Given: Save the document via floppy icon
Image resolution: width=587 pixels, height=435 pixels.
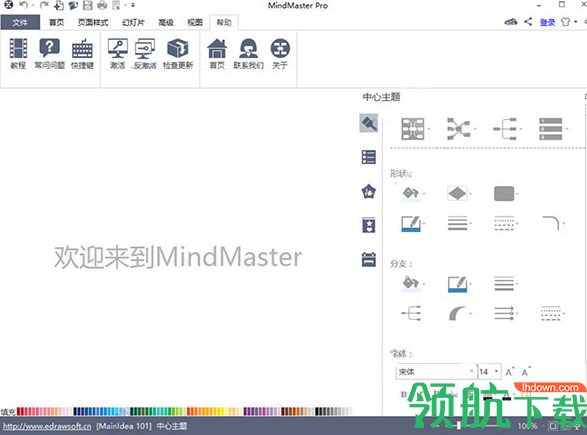Looking at the screenshot, I should 88,5.
